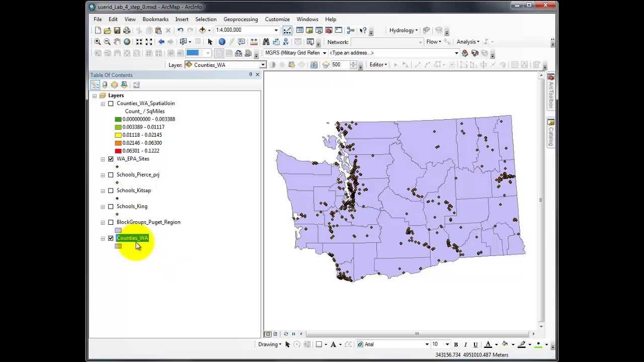Viewport: 644px width, 362px height.
Task: Click Fixed Zoom Out icon
Action: point(149,42)
